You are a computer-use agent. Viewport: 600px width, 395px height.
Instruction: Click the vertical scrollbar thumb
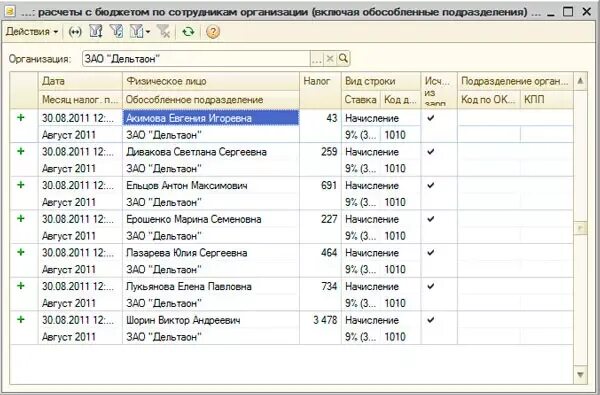(580, 228)
